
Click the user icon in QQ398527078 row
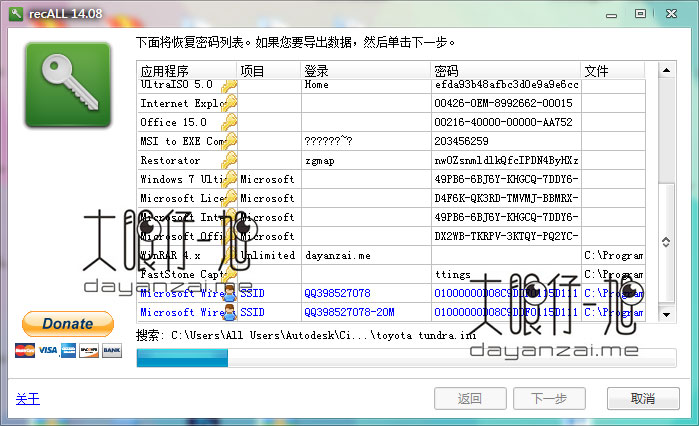pos(230,293)
